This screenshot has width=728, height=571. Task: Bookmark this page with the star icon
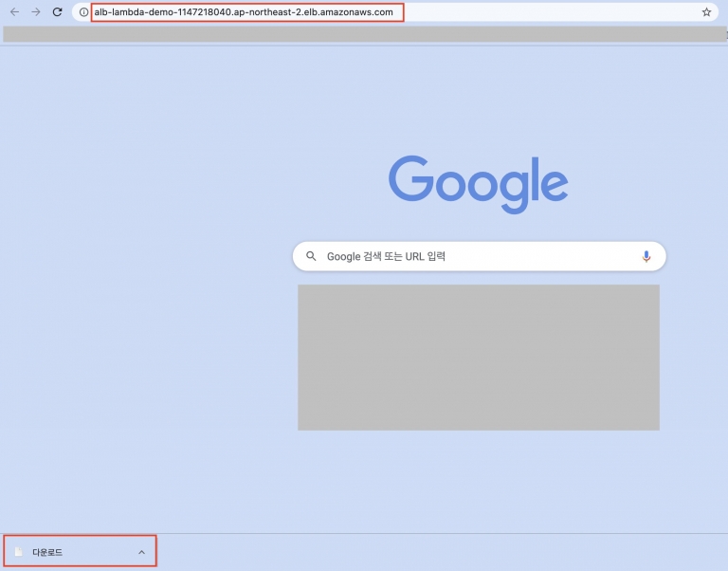pos(706,12)
